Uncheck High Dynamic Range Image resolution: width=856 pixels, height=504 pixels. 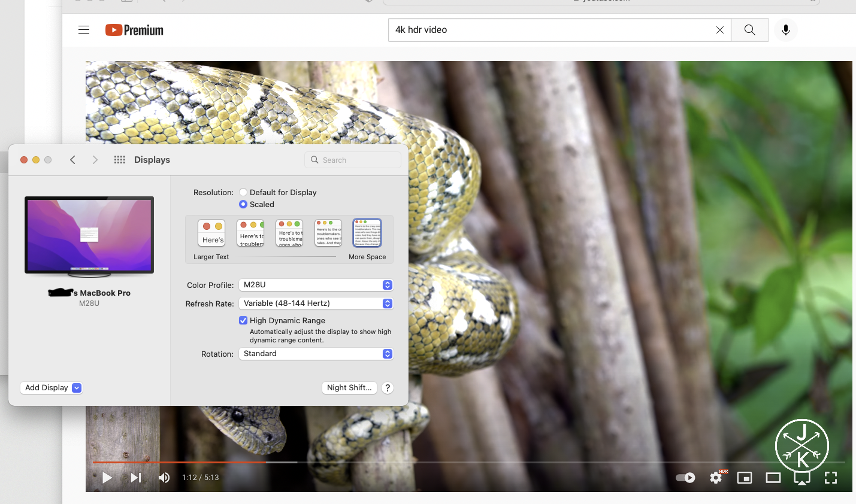tap(243, 320)
